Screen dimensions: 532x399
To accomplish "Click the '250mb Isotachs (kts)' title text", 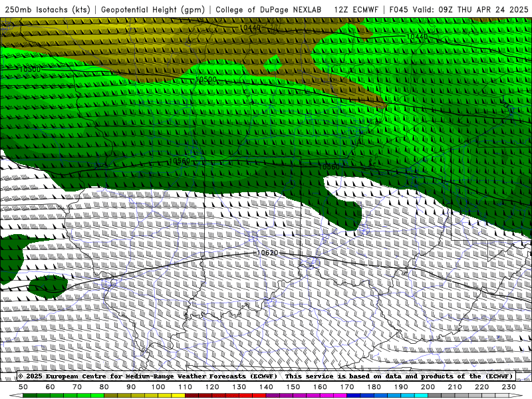I will coord(48,10).
